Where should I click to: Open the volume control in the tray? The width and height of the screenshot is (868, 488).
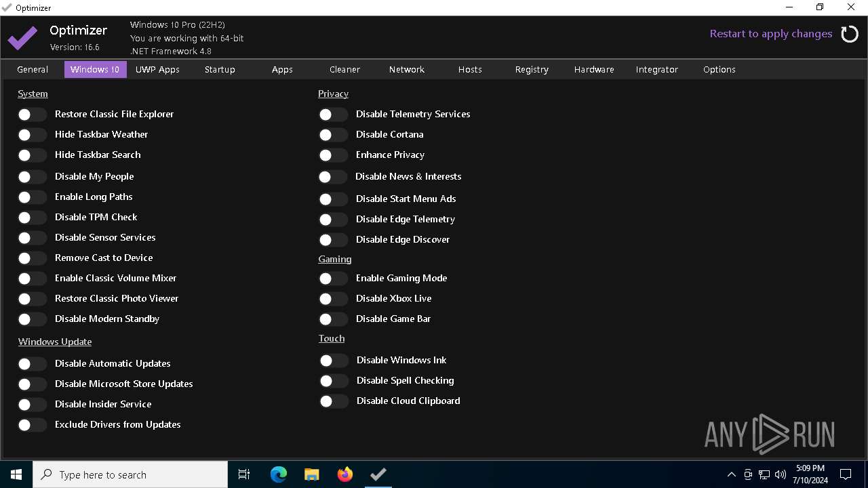point(781,474)
